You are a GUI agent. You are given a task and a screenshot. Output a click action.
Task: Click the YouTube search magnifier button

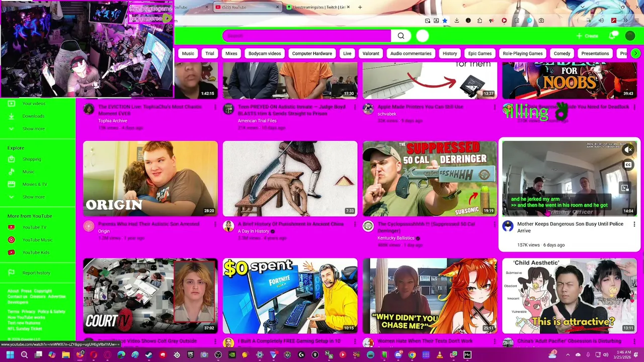[401, 36]
